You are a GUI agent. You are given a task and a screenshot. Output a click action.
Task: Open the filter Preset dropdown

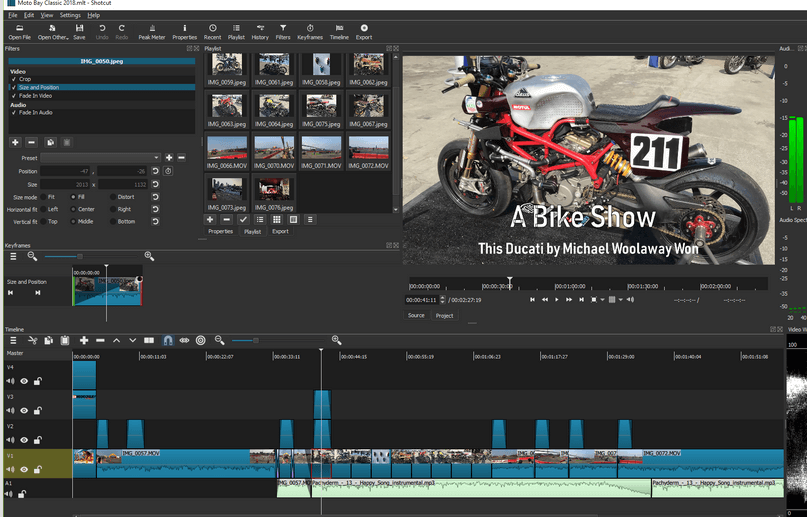click(x=100, y=157)
